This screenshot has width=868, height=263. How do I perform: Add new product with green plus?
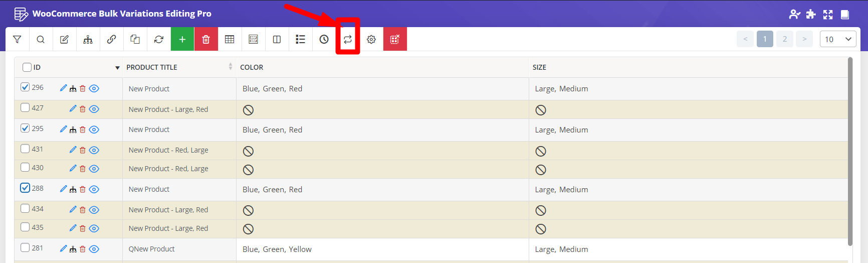tap(182, 39)
